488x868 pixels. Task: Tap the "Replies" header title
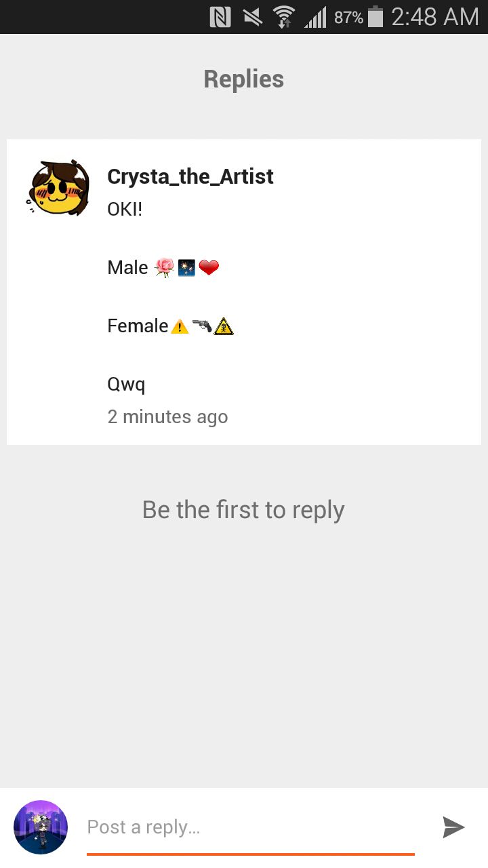point(244,79)
